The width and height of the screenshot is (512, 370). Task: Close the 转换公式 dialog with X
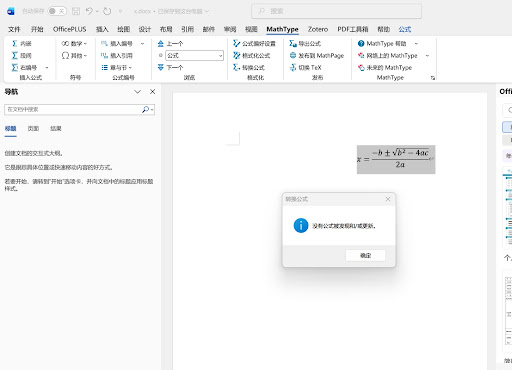click(388, 199)
